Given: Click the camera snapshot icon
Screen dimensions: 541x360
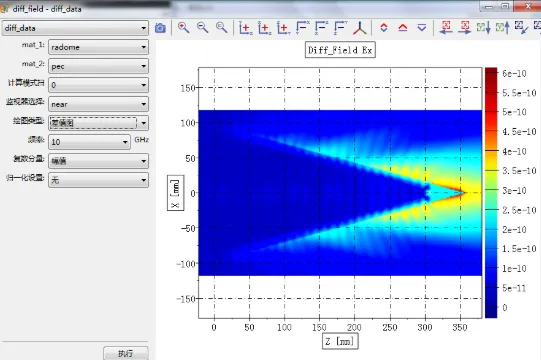Looking at the screenshot, I should click(x=160, y=28).
